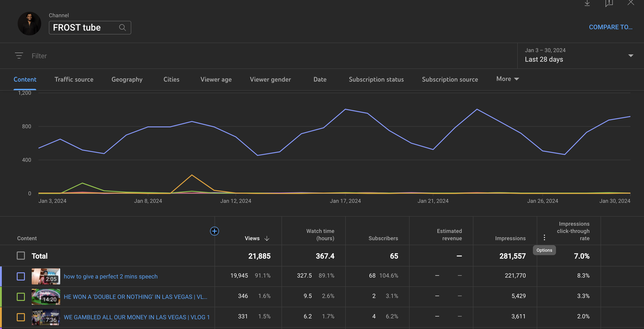Screen dimensions: 644x329
Task: Expand the More tabs dropdown
Action: point(508,79)
